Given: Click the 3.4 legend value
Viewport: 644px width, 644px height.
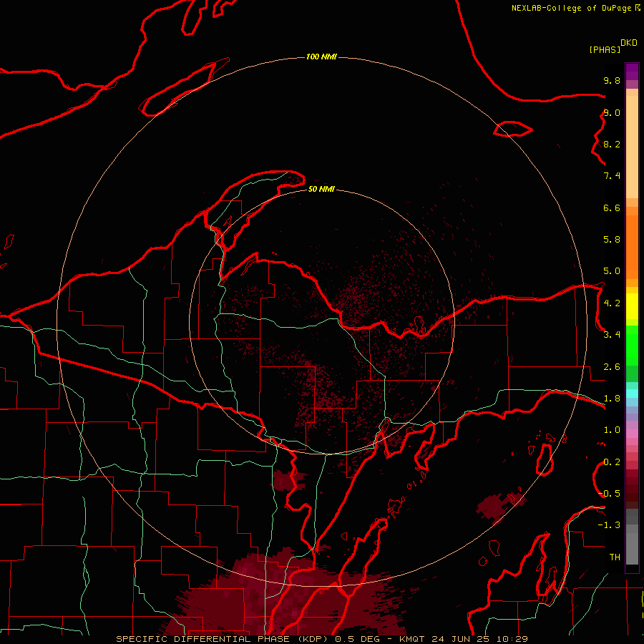Looking at the screenshot, I should (612, 334).
